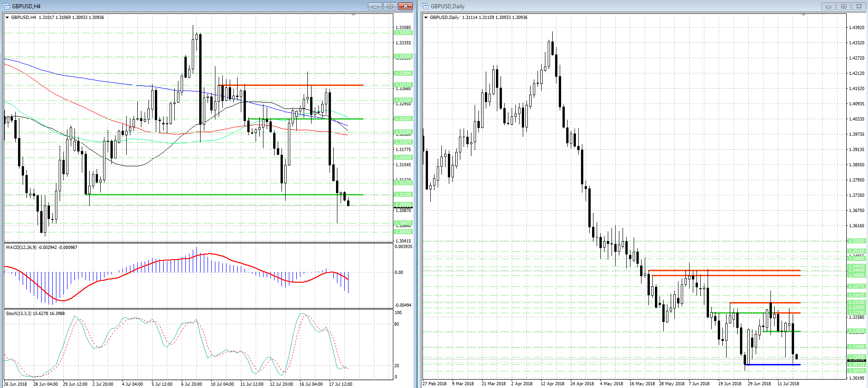Click the 26 Jun 2018 date label
Viewport: 868px width, 388px height.
pyautogui.click(x=15, y=384)
